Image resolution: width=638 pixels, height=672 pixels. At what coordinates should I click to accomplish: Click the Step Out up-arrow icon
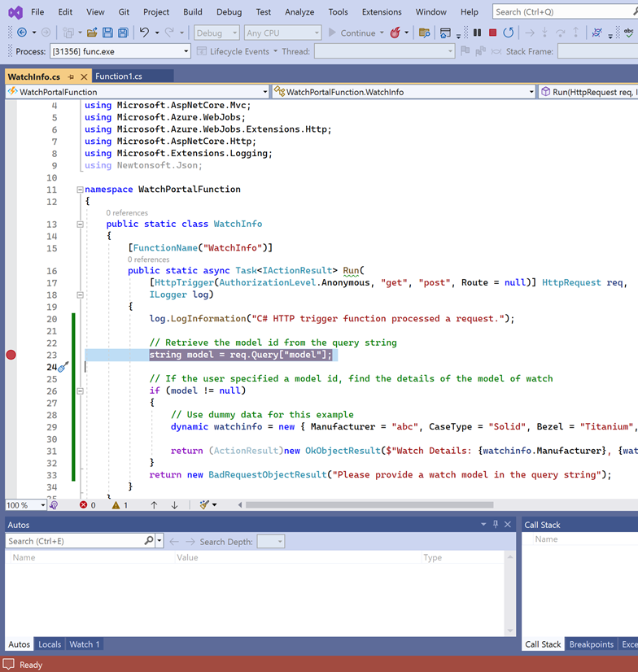(576, 33)
